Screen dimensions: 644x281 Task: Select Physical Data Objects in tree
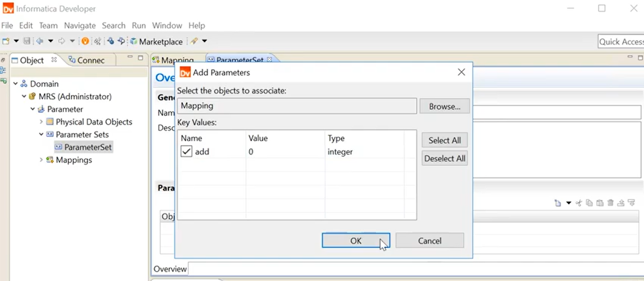coord(94,122)
